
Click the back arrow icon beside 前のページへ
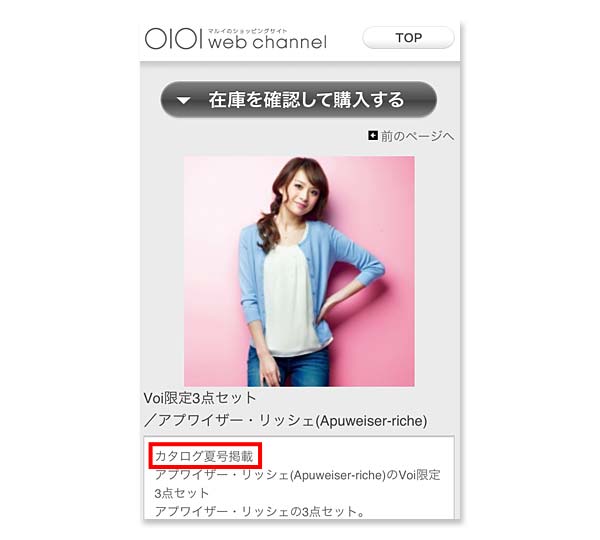tap(373, 135)
